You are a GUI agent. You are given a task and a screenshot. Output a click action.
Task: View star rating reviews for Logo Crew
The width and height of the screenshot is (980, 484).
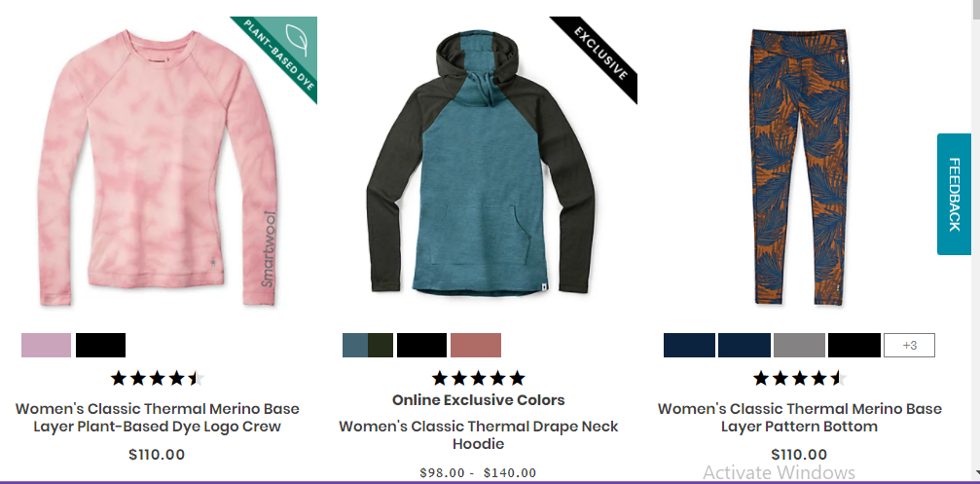coord(158,378)
